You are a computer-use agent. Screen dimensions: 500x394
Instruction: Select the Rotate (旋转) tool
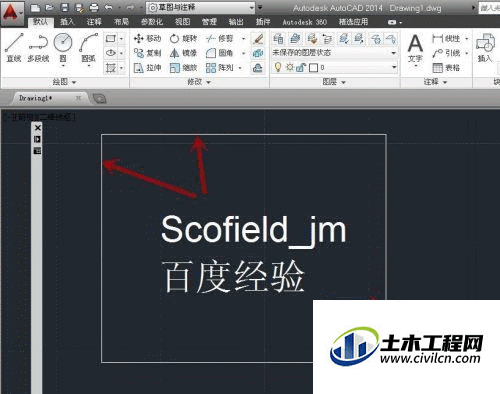[183, 39]
